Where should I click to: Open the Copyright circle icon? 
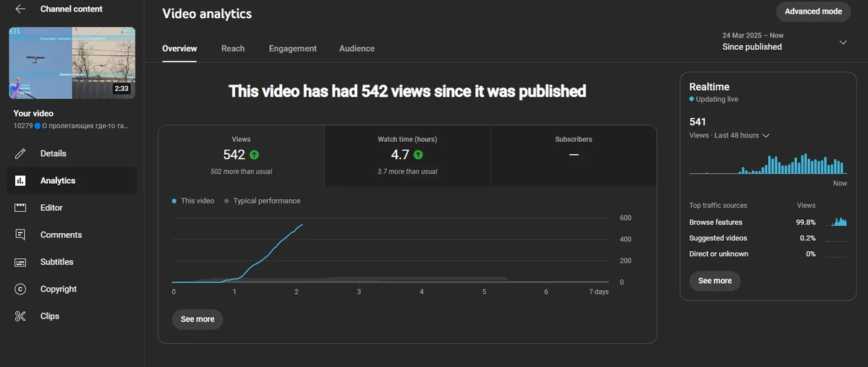point(20,289)
